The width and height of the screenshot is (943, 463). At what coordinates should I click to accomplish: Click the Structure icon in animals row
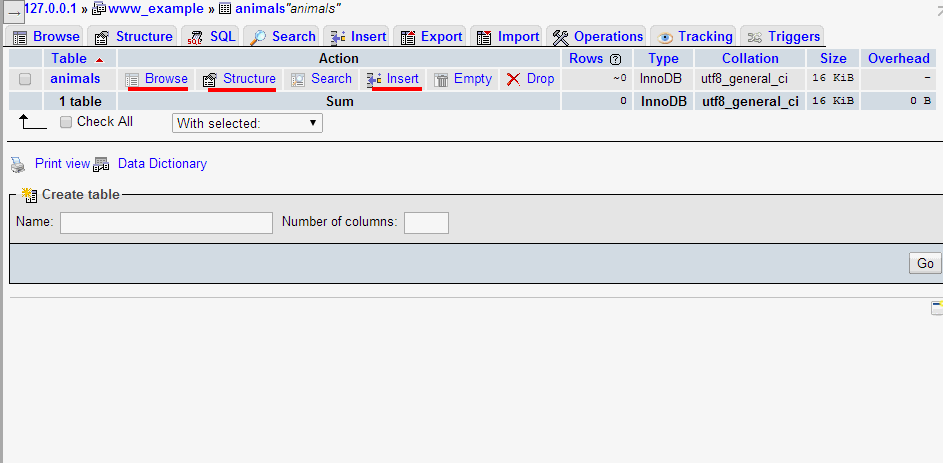point(209,80)
